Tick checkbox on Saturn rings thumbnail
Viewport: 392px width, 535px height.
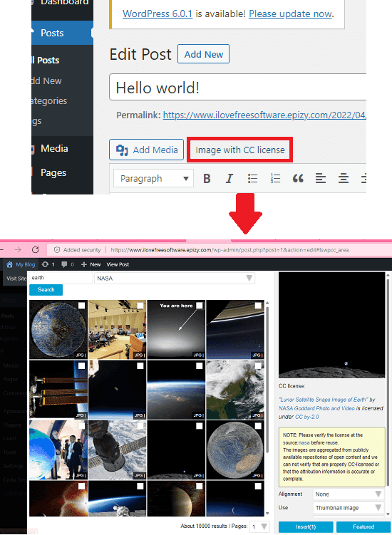[258, 306]
